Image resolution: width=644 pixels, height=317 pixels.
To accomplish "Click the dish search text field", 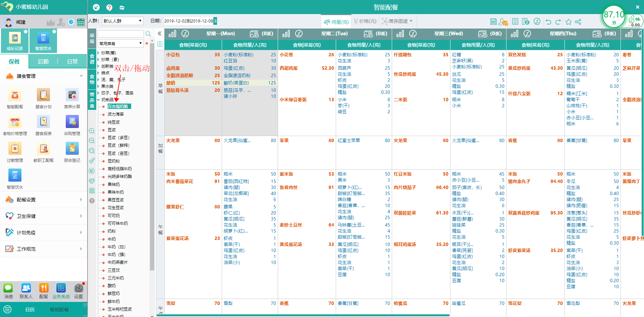I will (120, 34).
